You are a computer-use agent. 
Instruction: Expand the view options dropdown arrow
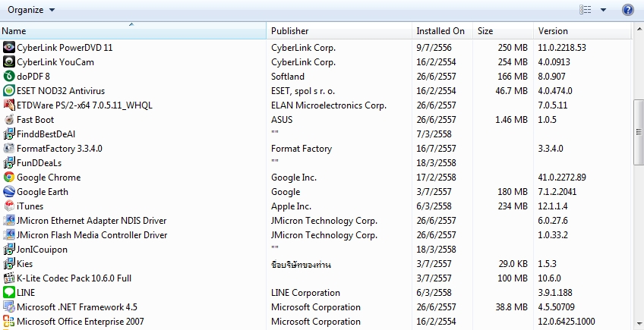pos(603,10)
